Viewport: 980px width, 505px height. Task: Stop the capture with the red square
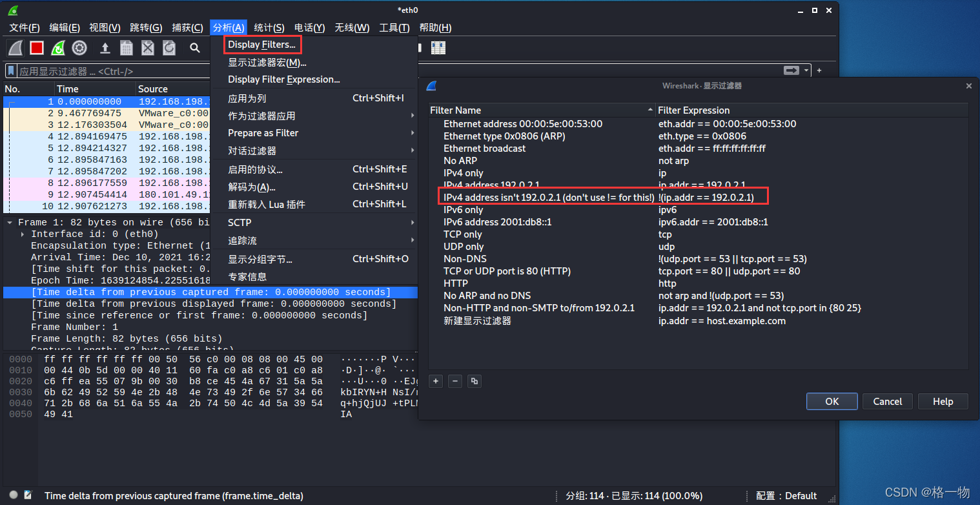tap(37, 48)
